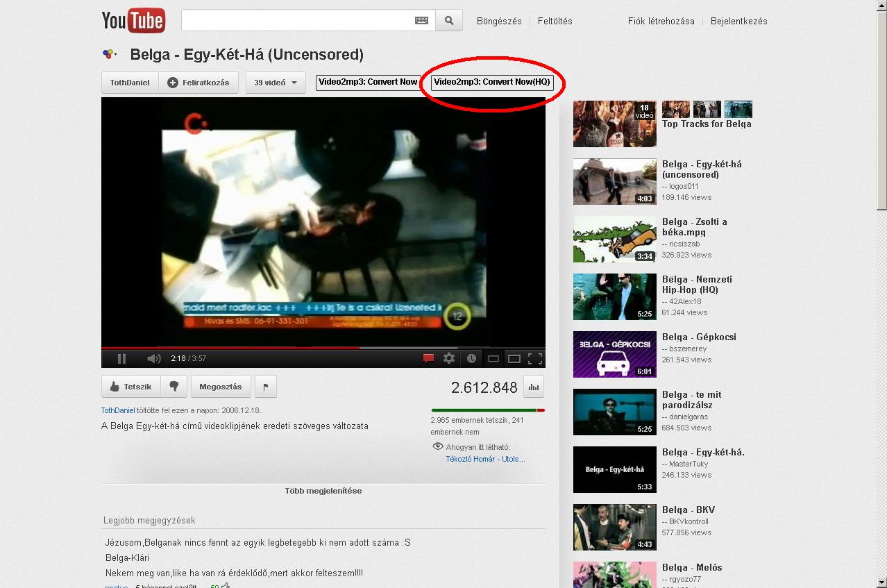Open Tékozló Homár - Utols... link
The width and height of the screenshot is (887, 588).
[x=485, y=459]
